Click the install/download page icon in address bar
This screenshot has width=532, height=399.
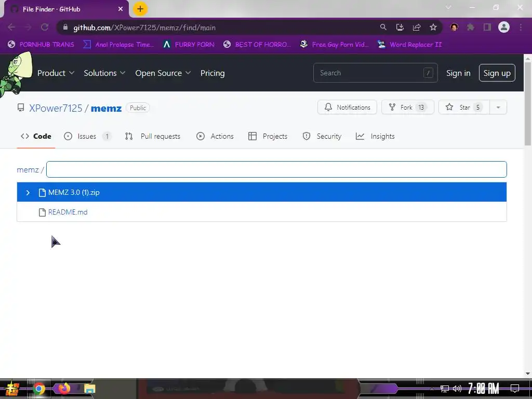click(x=400, y=27)
